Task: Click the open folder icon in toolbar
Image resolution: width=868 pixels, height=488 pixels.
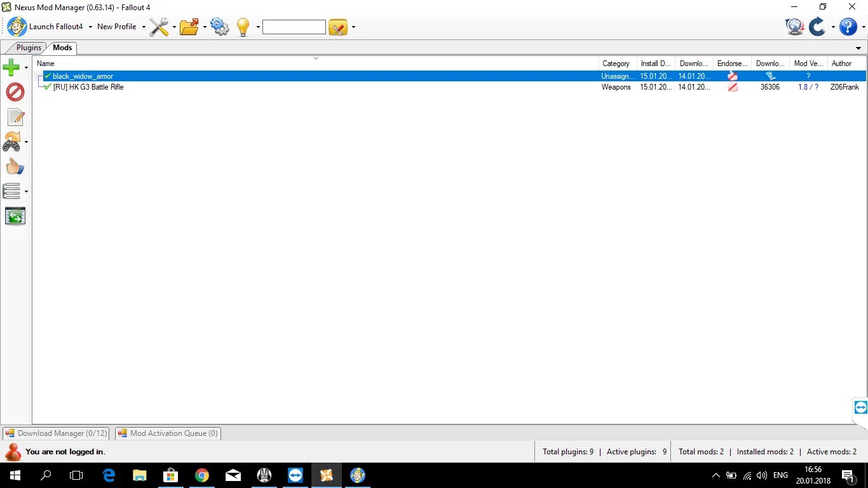Action: [x=189, y=27]
